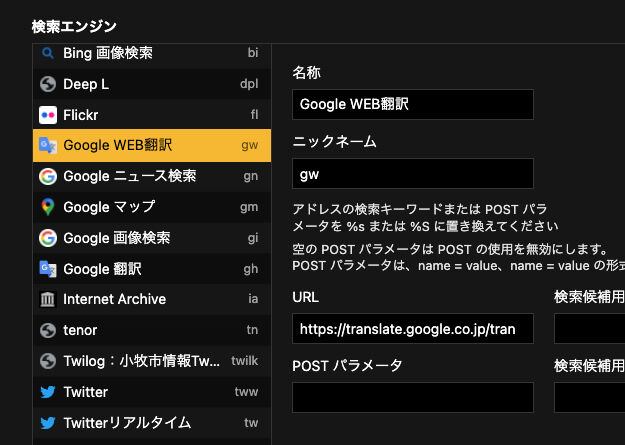Click the nickname 'tn' in list
The height and width of the screenshot is (445, 625).
[252, 331]
